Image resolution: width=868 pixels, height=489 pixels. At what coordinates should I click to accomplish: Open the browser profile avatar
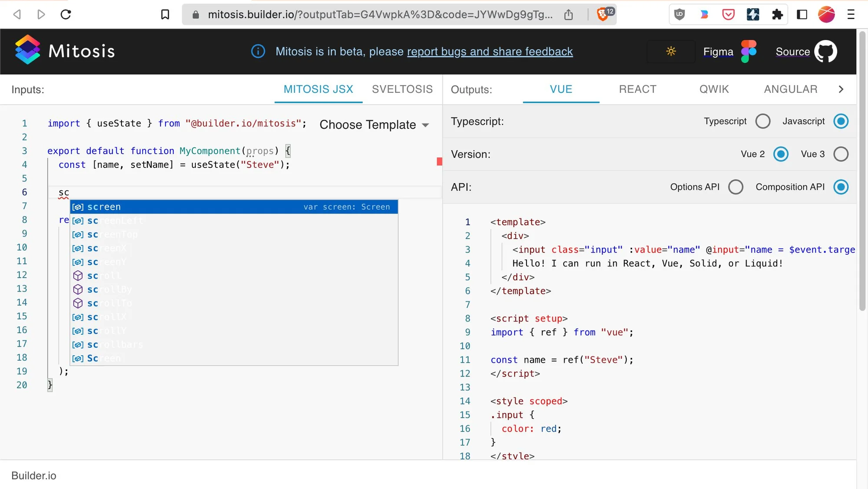click(x=826, y=15)
